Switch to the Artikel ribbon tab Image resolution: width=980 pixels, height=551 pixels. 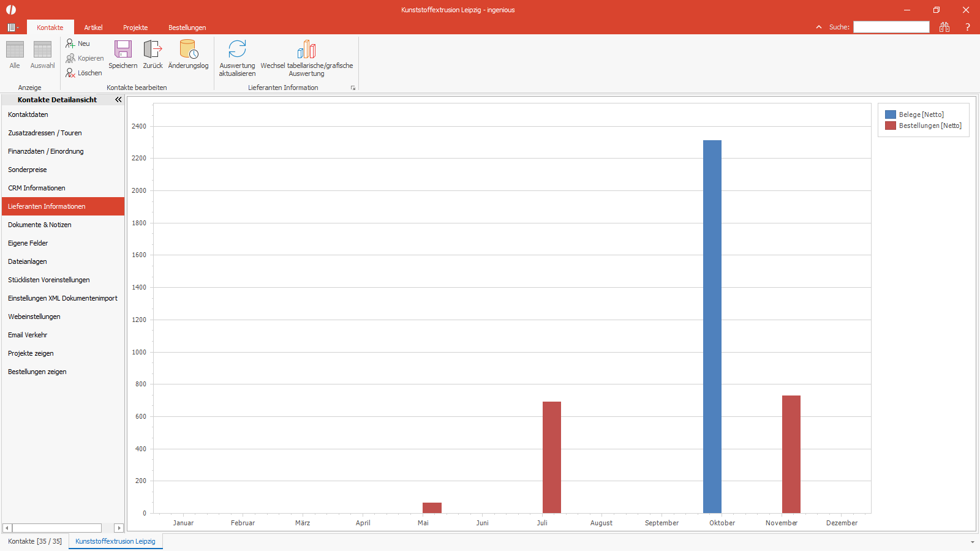point(93,28)
